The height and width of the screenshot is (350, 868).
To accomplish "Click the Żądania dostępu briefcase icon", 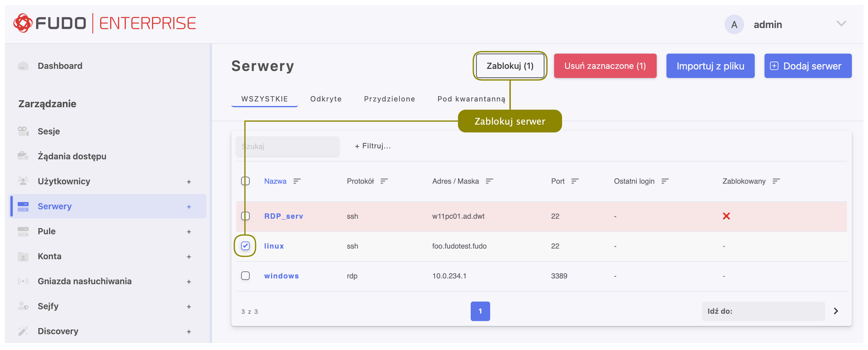I will (23, 156).
